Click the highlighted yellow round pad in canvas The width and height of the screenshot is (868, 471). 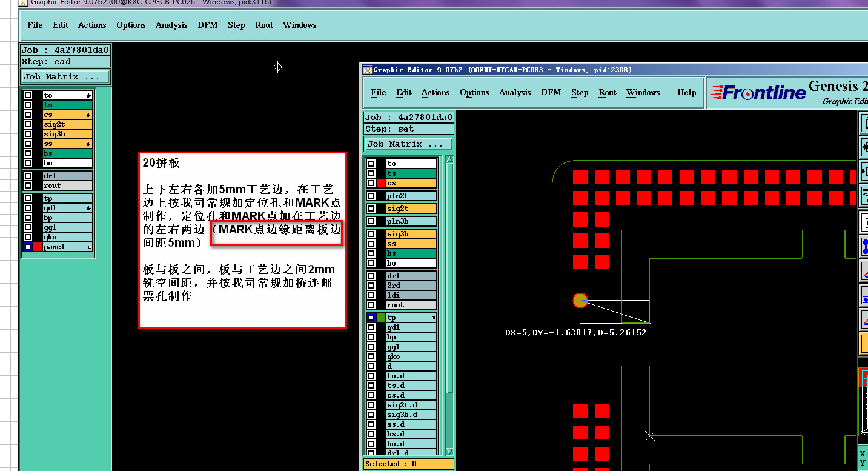coord(580,301)
